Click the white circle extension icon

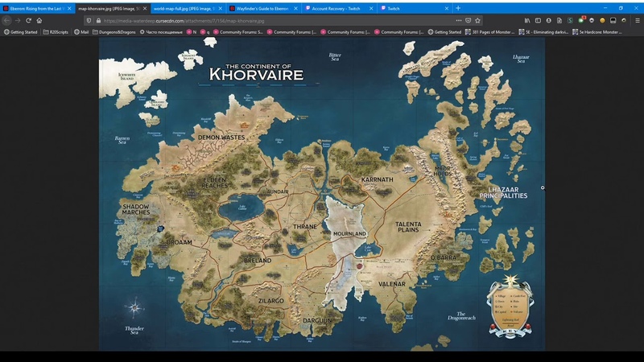[x=592, y=21]
